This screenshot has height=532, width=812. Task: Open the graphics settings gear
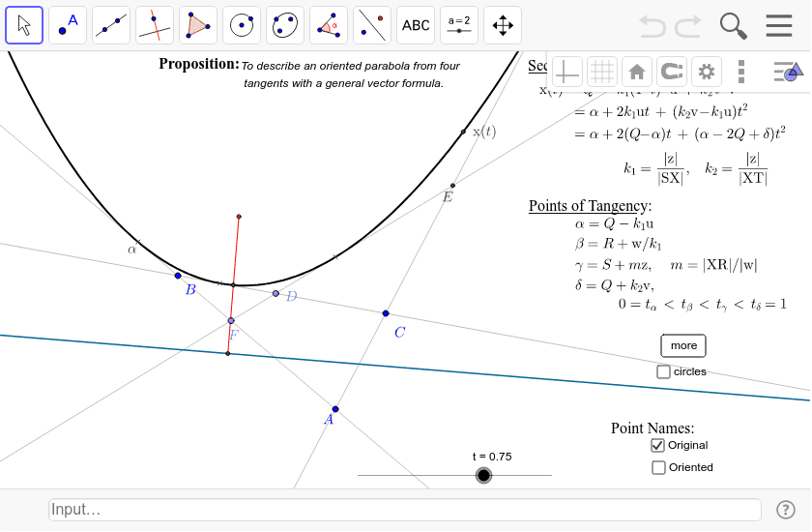coord(707,72)
